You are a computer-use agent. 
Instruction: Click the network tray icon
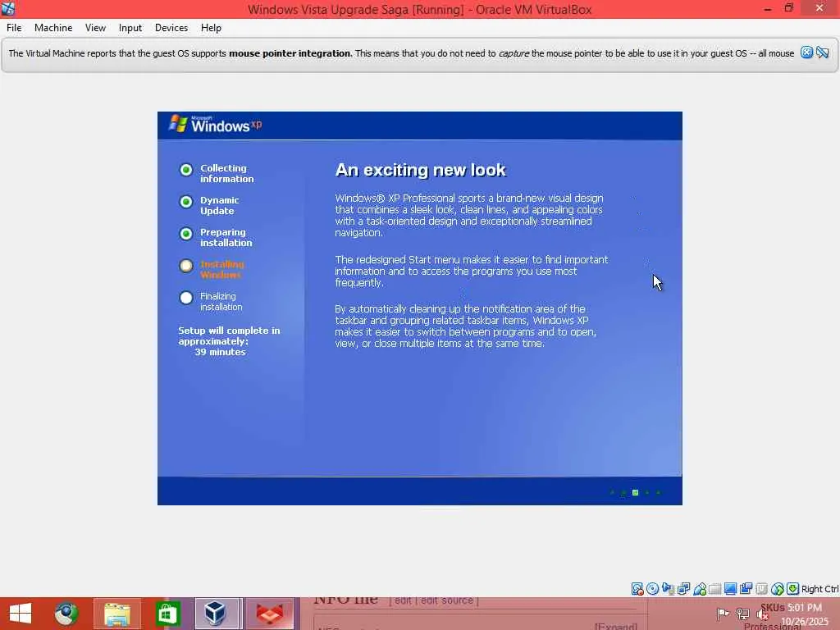click(742, 614)
